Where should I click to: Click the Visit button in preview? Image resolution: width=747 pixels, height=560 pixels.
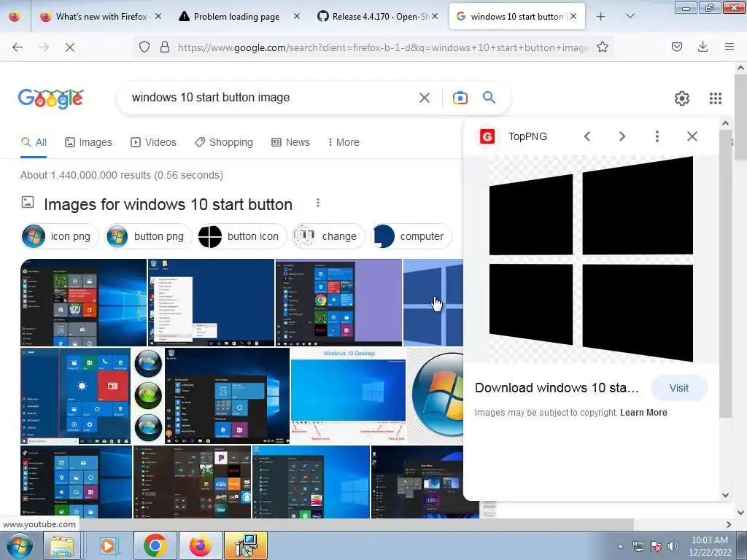tap(679, 388)
